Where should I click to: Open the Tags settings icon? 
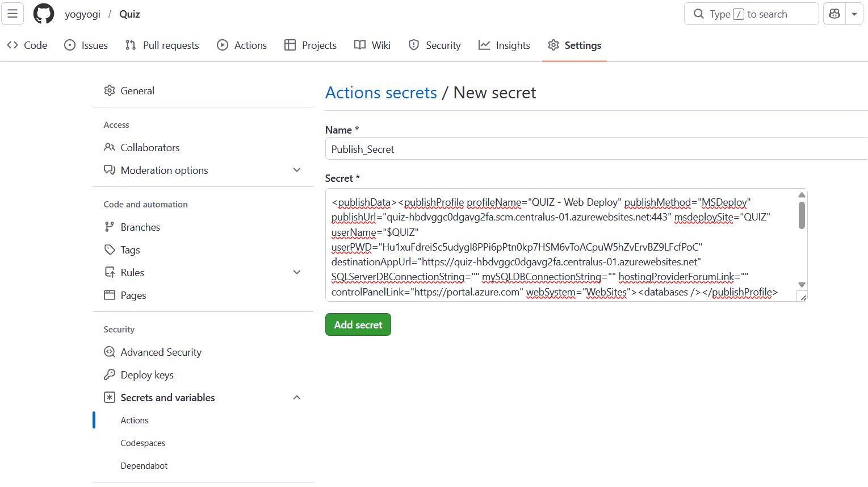(x=109, y=249)
